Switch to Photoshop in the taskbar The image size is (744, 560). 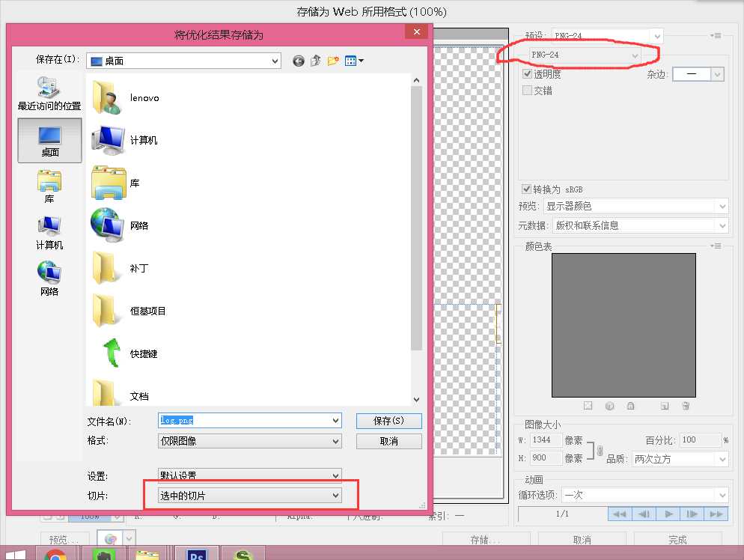[197, 553]
